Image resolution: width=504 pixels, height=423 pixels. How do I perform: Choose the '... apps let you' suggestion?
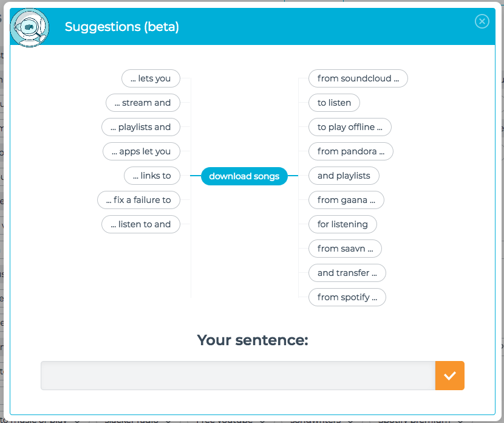pos(141,151)
